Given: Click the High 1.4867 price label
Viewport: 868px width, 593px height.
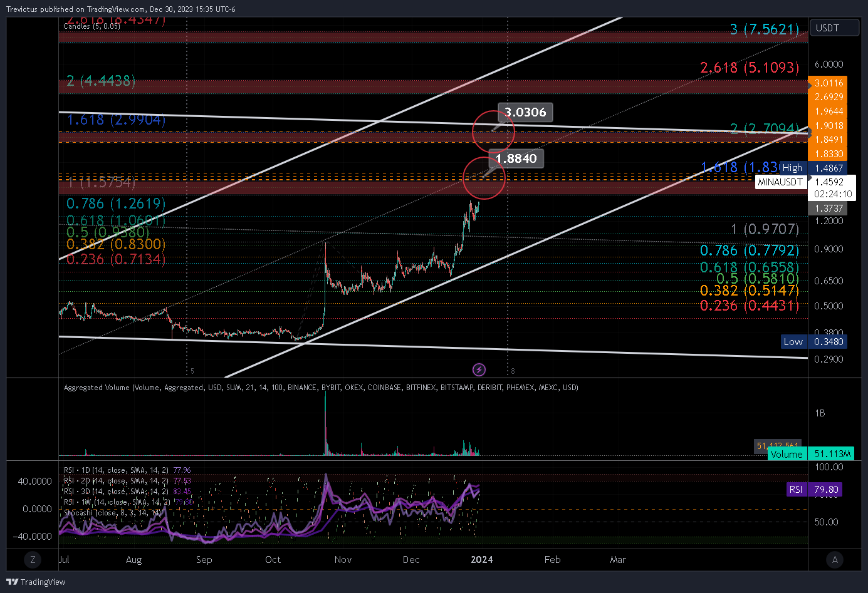Looking at the screenshot, I should tap(813, 168).
